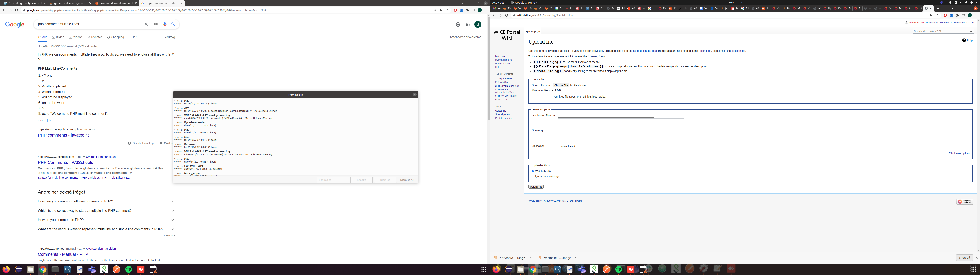Click the Destination filename input field
This screenshot has width=980, height=275.
click(x=606, y=116)
